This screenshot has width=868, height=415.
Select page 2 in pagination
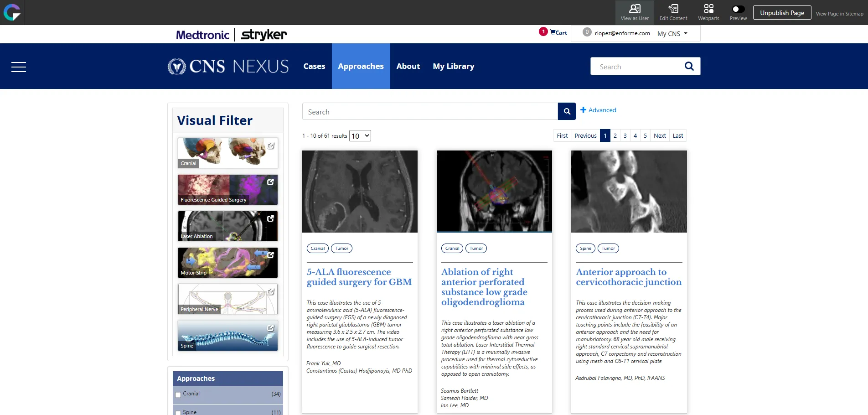coord(615,135)
